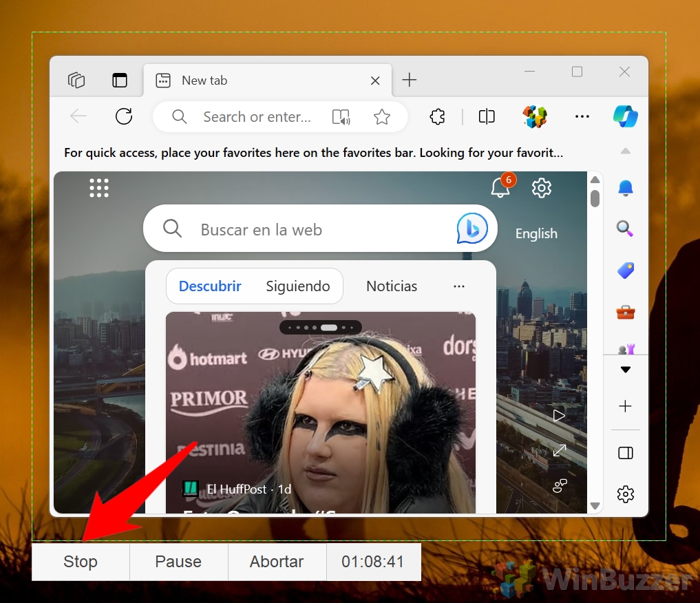Click the favorites bar hint text
The width and height of the screenshot is (700, 603).
coord(313,153)
